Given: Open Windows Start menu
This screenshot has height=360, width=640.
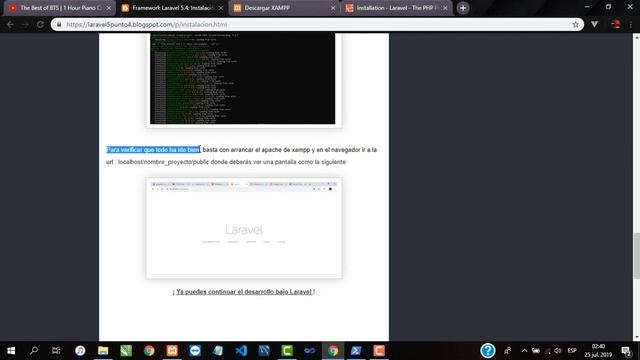Looking at the screenshot, I should pos(11,351).
